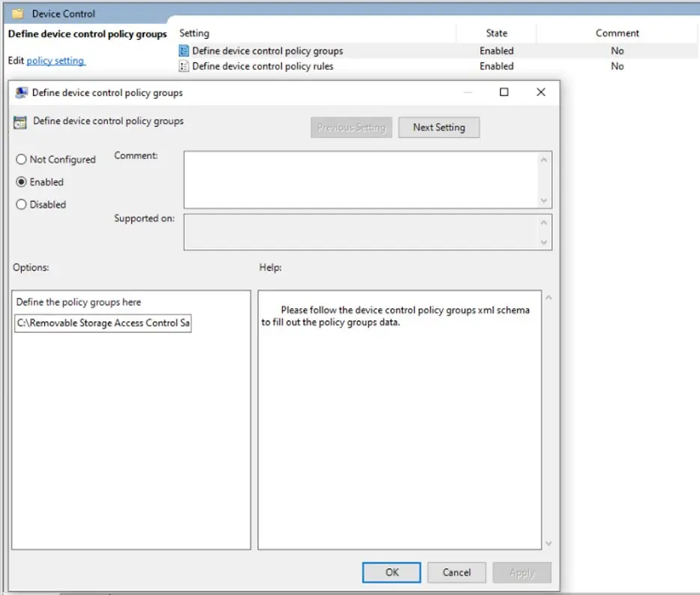Select the Disabled radio option

click(21, 205)
